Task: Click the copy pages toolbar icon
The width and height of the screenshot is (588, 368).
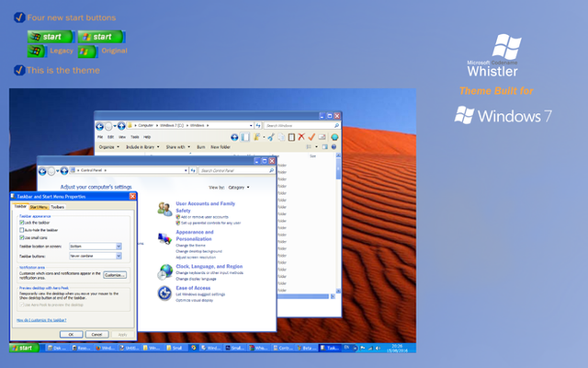Action: [281, 137]
